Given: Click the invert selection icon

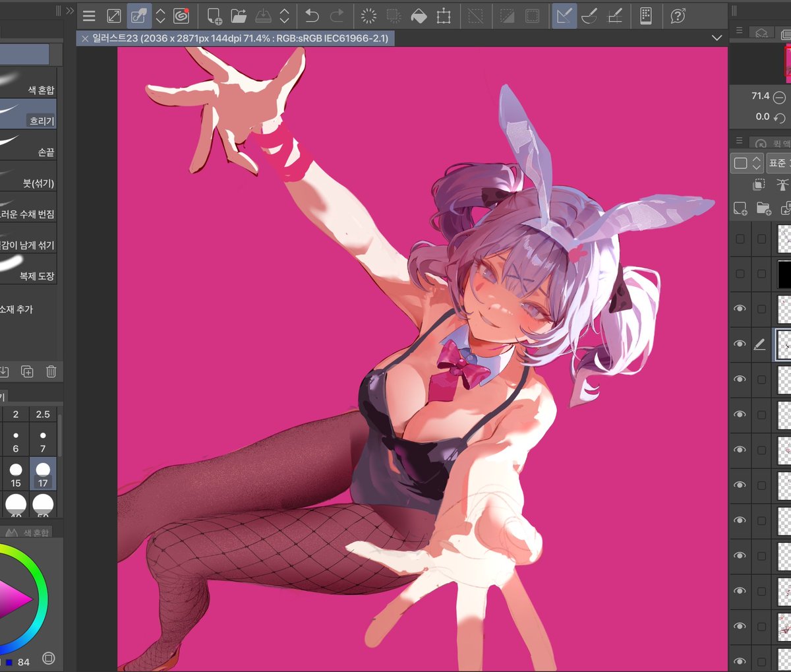Looking at the screenshot, I should pos(507,16).
